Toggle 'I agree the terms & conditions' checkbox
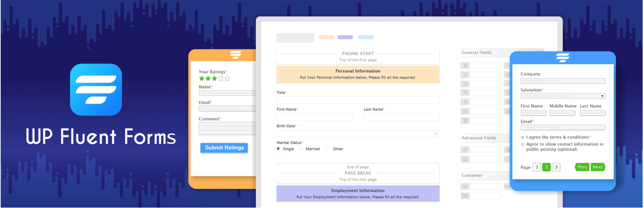The height and width of the screenshot is (208, 644). point(522,138)
